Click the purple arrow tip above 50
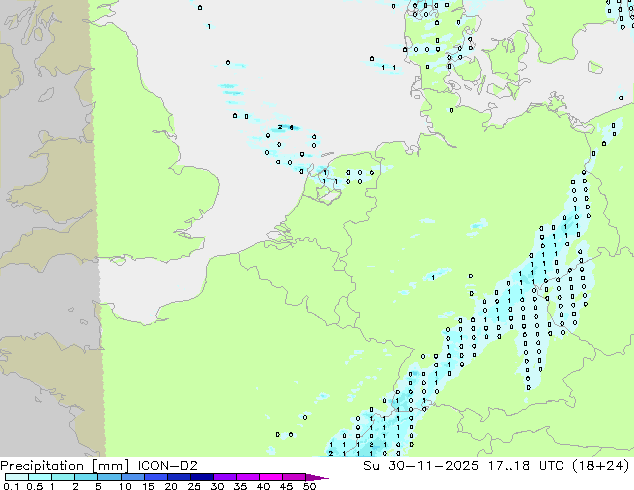Viewport: 634px width, 490px height. pos(317,477)
